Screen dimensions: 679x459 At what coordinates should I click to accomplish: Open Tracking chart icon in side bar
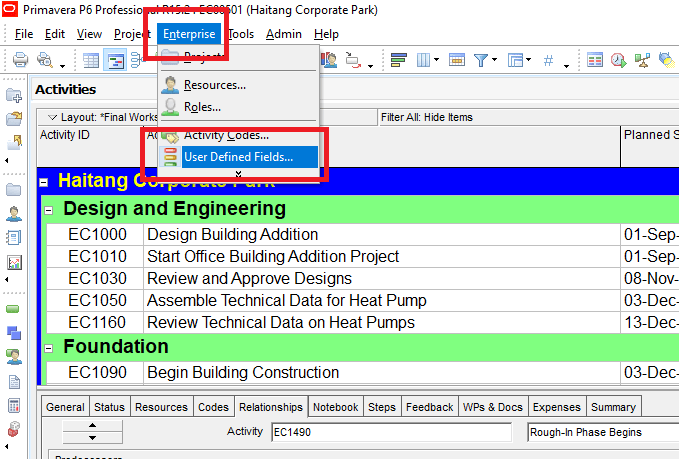14,262
